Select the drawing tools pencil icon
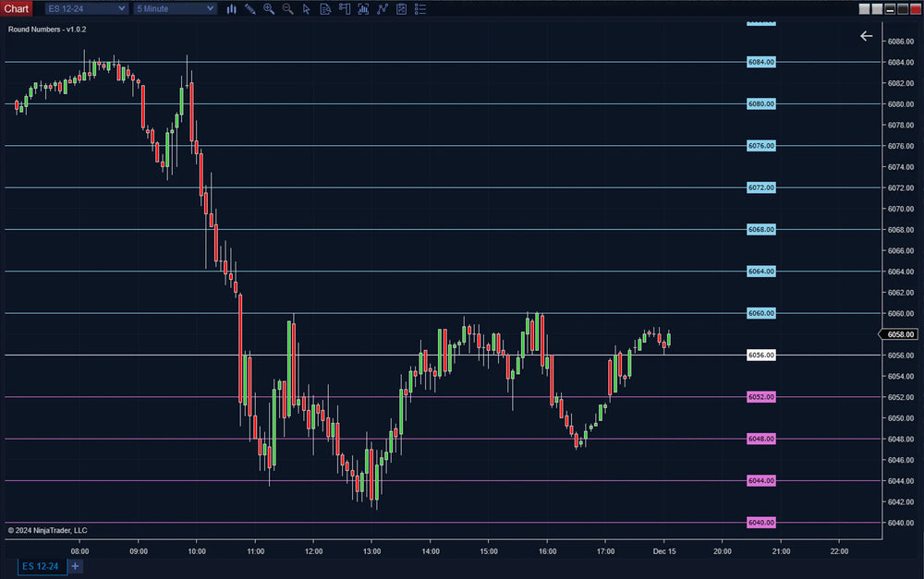 pos(249,8)
